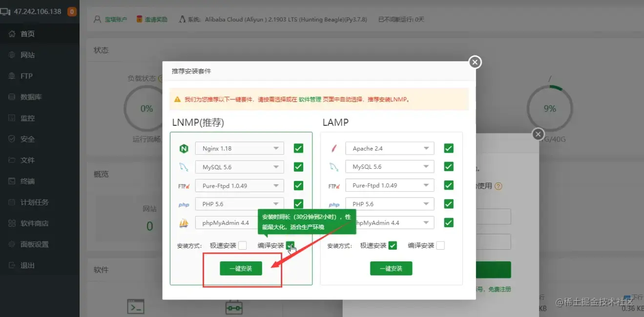Click the Nginx logo icon in LNMP

coord(184,148)
